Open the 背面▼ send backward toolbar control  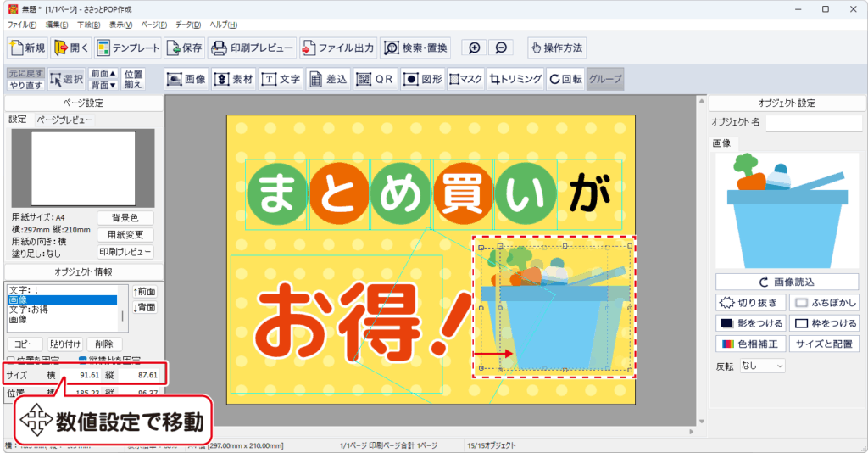tap(103, 85)
